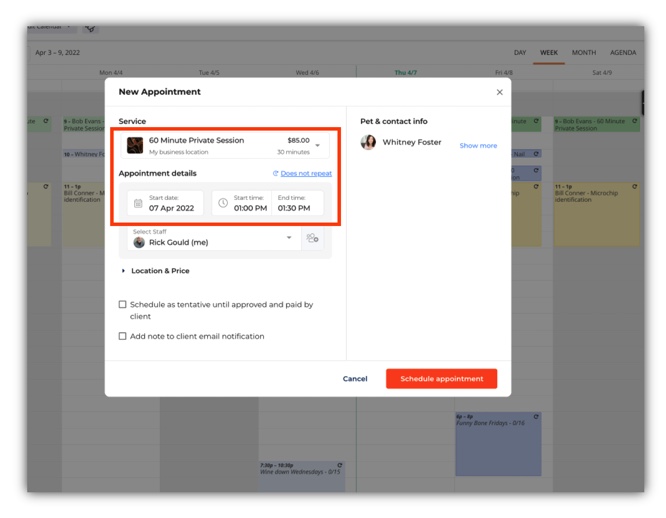Open the Select Staff dropdown

pyautogui.click(x=214, y=238)
